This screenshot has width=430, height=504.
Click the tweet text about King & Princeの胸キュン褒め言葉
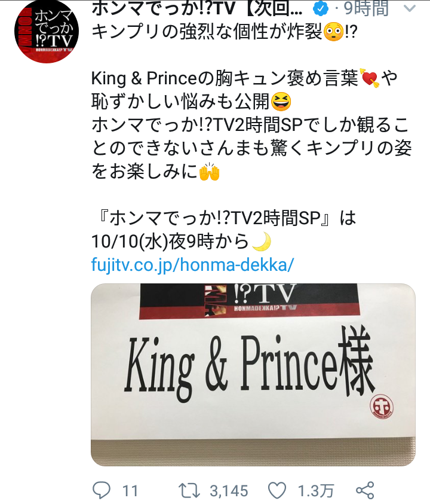coord(245,79)
